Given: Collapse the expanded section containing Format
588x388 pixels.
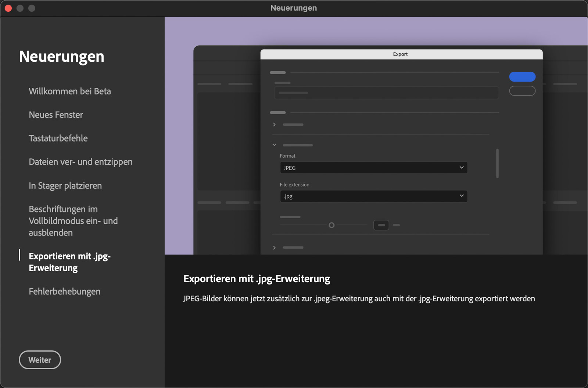Looking at the screenshot, I should (274, 145).
